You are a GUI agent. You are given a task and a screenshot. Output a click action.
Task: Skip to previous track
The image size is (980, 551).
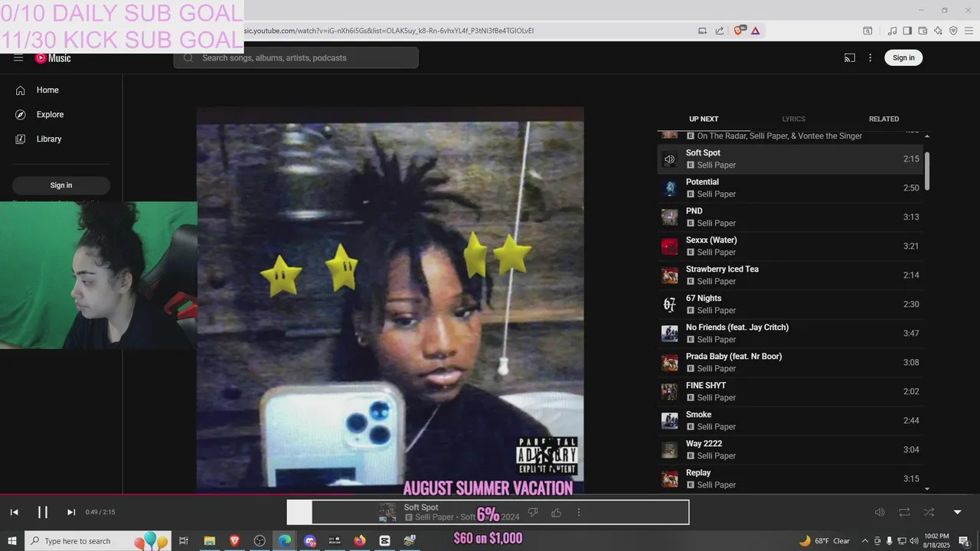pos(14,513)
